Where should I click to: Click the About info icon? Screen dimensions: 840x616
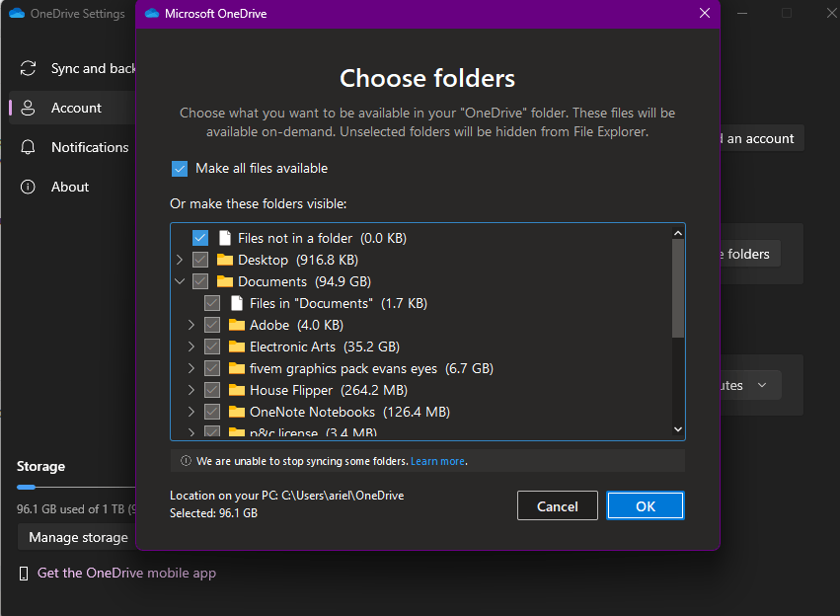28,187
